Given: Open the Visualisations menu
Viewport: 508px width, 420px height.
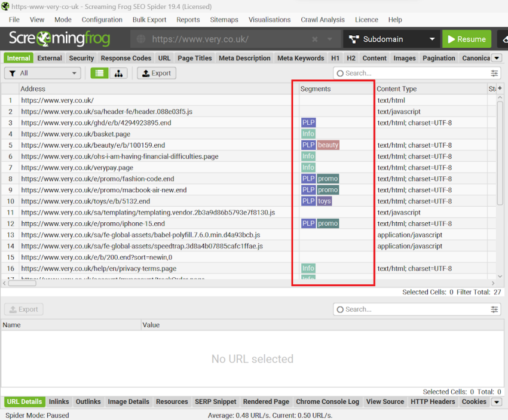Looking at the screenshot, I should coord(270,20).
